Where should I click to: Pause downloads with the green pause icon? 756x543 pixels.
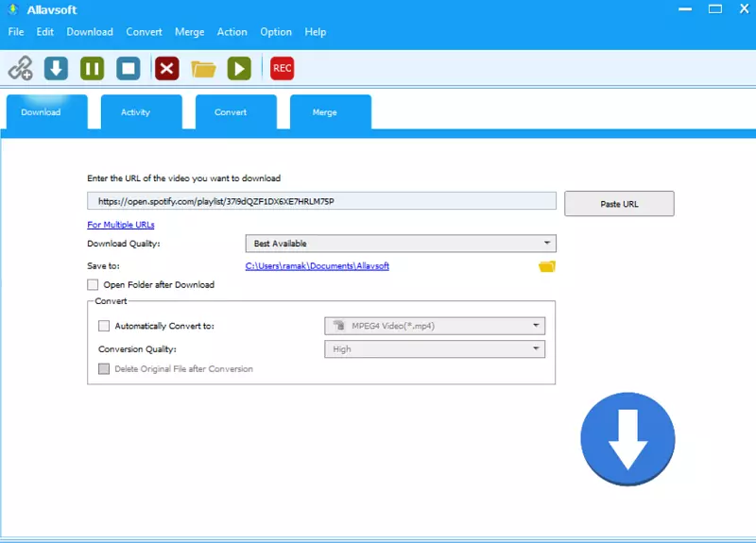[x=93, y=68]
